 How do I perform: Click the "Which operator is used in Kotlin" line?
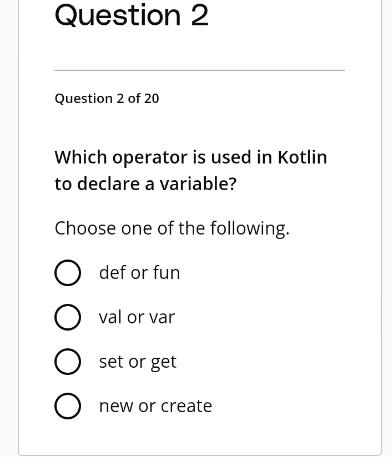[x=191, y=157]
